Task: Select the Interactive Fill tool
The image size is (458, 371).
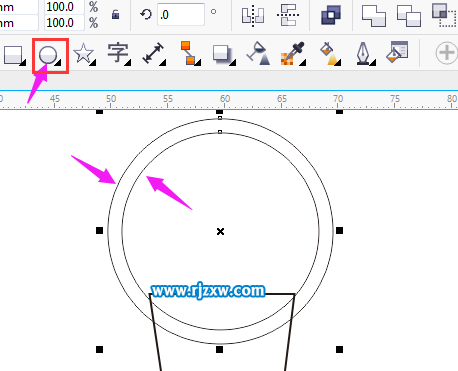Action: point(329,53)
